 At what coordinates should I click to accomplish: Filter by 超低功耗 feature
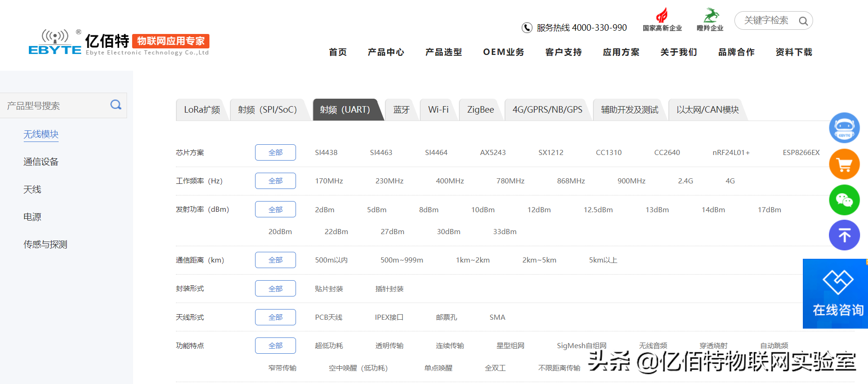point(329,346)
